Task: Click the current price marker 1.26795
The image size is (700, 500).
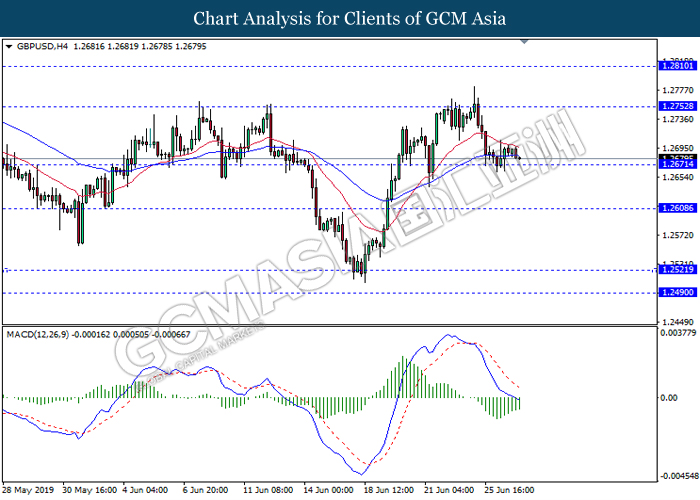Action: point(678,158)
